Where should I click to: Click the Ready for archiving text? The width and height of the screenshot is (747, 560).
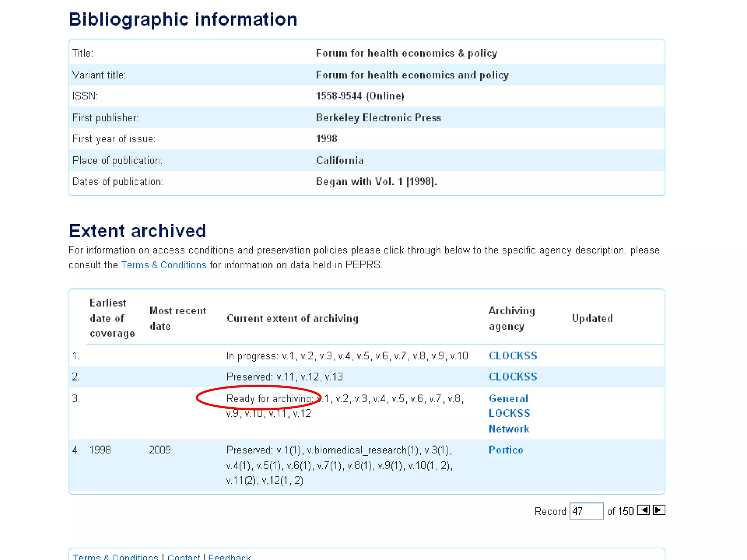[x=269, y=398]
